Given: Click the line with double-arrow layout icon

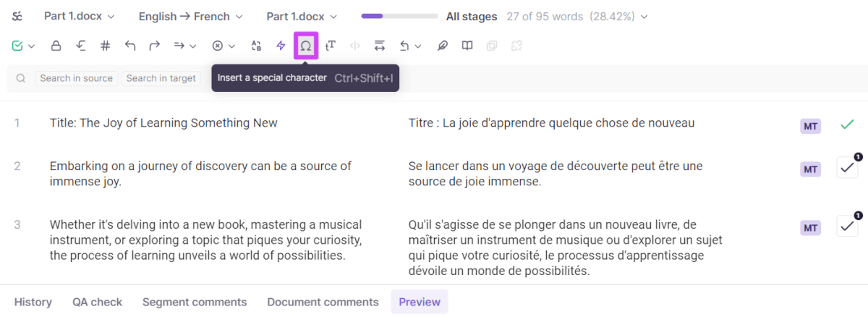Looking at the screenshot, I should [380, 46].
